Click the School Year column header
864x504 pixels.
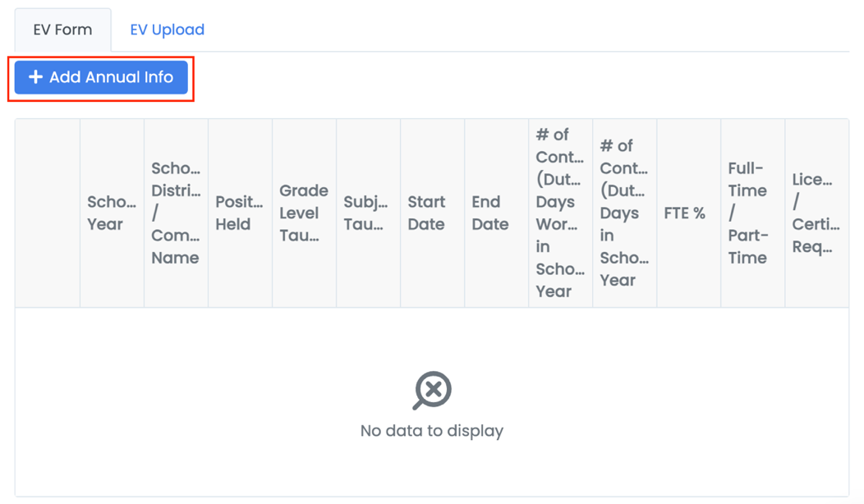tap(112, 213)
